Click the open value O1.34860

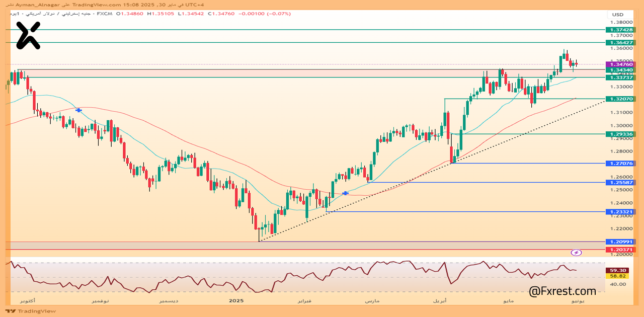[130, 14]
